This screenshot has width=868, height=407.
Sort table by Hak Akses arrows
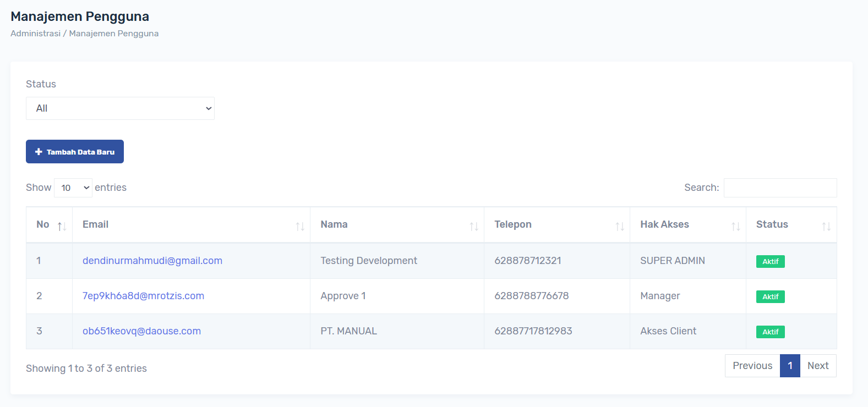click(x=735, y=226)
